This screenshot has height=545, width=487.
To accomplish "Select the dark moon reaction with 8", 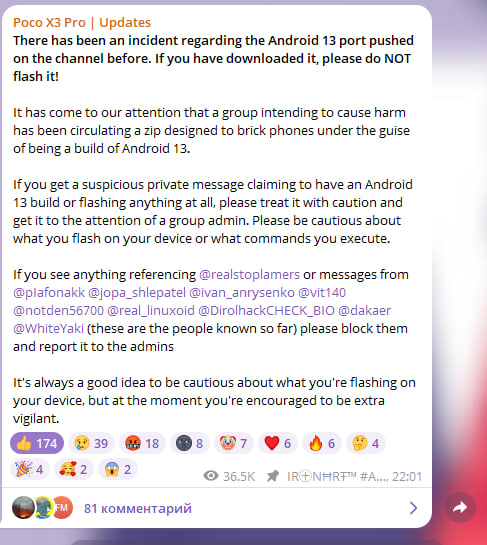I will tap(190, 443).
